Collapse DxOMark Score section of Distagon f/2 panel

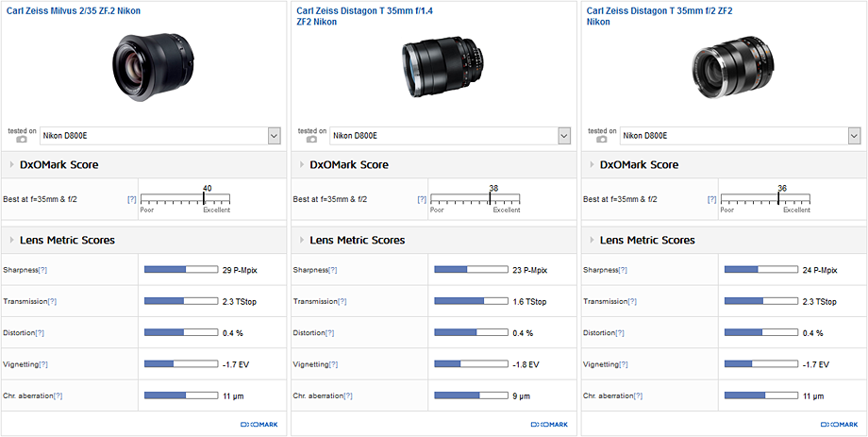(593, 164)
